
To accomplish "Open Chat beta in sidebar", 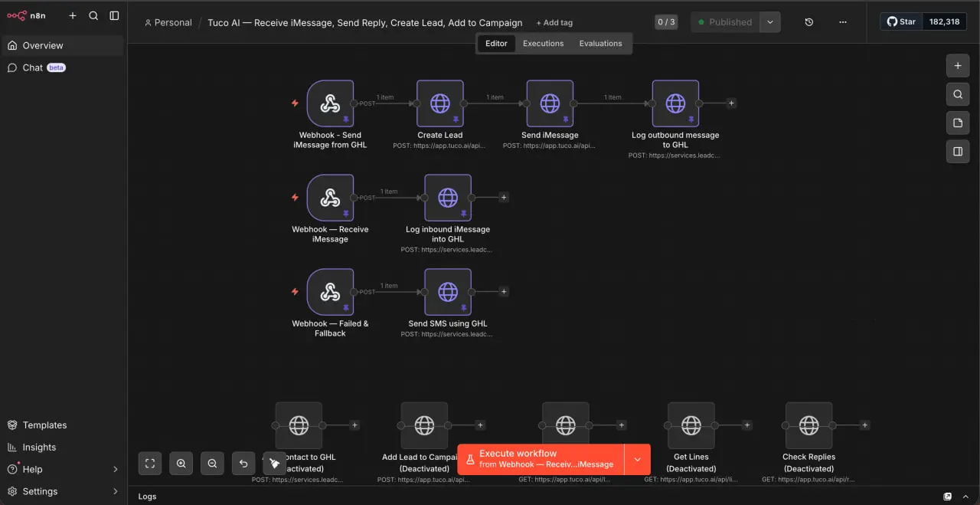I will pos(63,67).
